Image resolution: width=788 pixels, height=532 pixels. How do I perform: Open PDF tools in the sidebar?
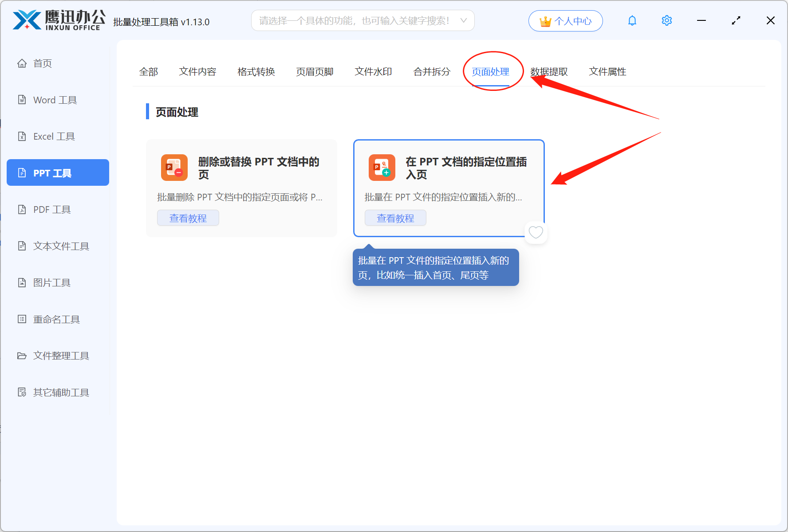[52, 210]
